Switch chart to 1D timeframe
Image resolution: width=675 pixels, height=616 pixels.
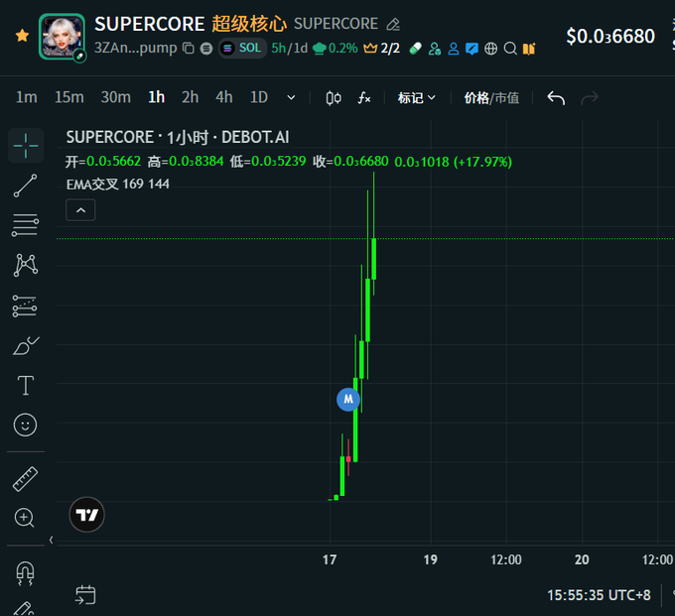point(259,97)
